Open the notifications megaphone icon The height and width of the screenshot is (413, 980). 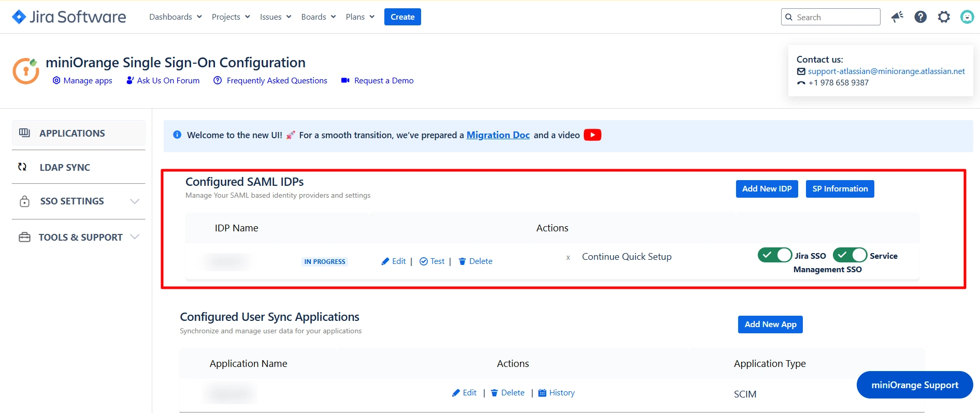897,17
